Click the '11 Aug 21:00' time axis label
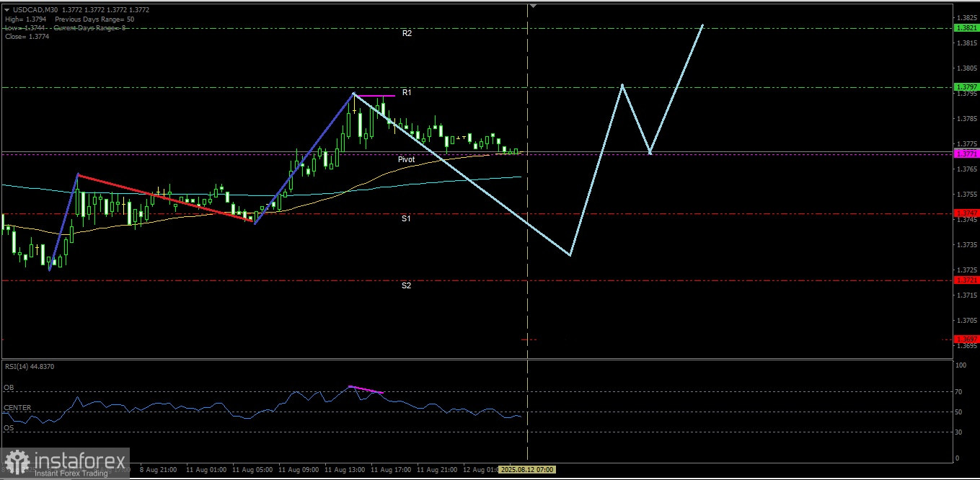The image size is (980, 480). tap(437, 470)
